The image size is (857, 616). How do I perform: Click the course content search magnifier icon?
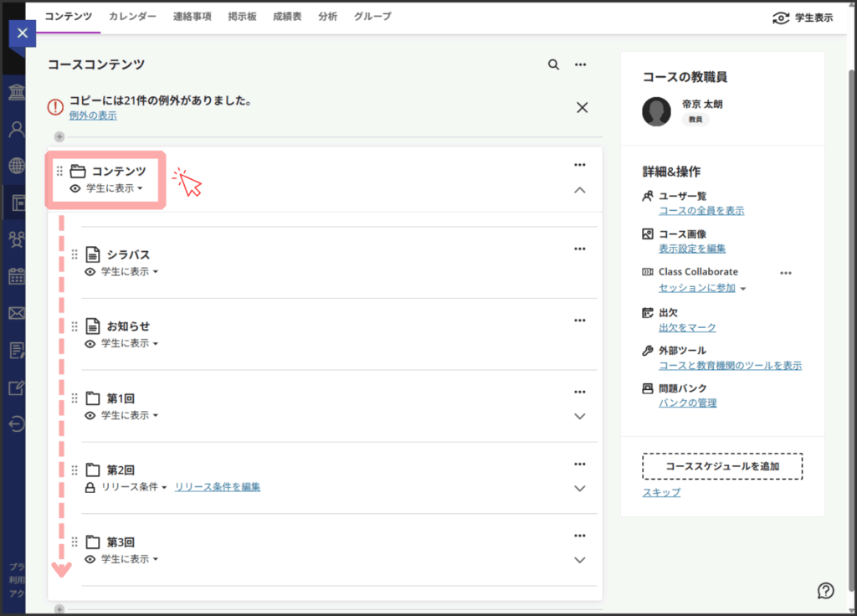pyautogui.click(x=553, y=64)
